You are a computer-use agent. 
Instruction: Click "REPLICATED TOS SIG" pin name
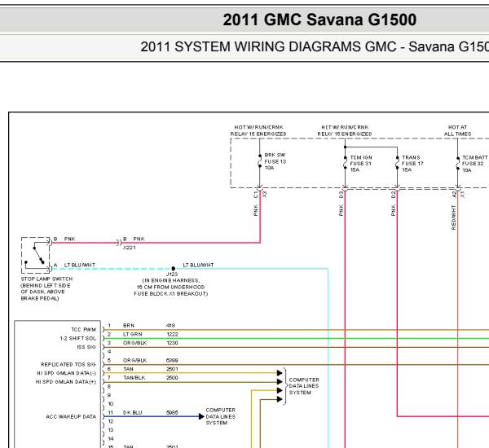[68, 364]
